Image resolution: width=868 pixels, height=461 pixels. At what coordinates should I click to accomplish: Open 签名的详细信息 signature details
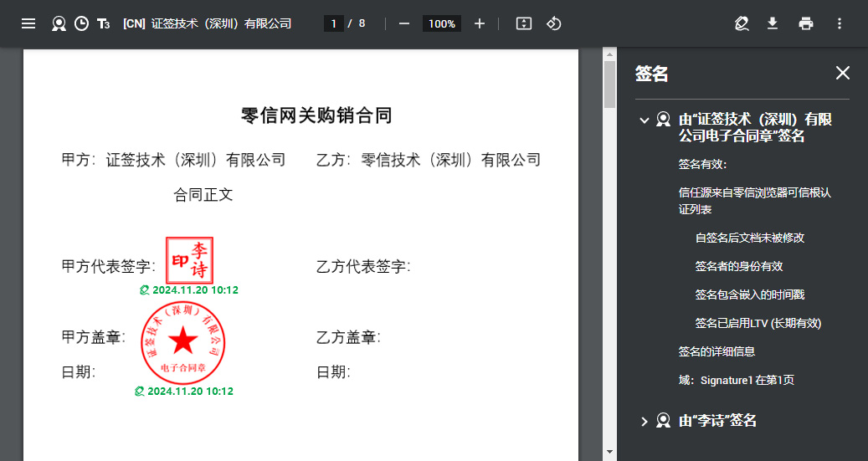pyautogui.click(x=716, y=351)
